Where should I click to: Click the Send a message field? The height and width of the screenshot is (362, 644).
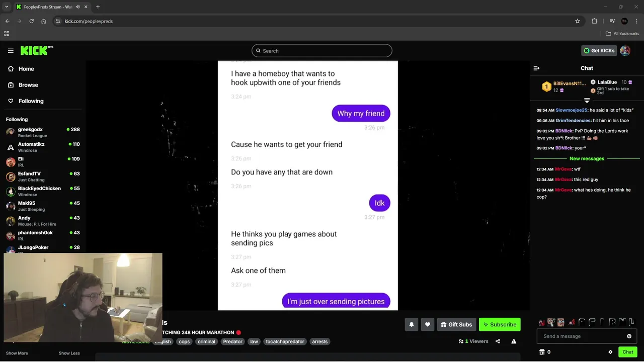(582, 336)
